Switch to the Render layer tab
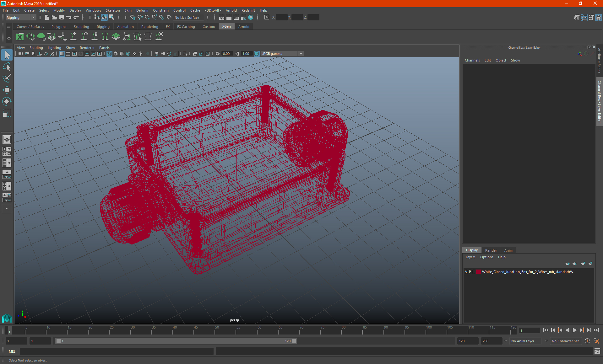Screen dimensions: 603x364 coord(491,250)
